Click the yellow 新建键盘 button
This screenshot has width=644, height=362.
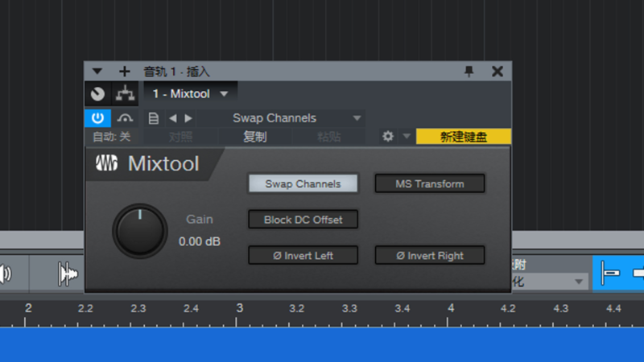pyautogui.click(x=463, y=137)
